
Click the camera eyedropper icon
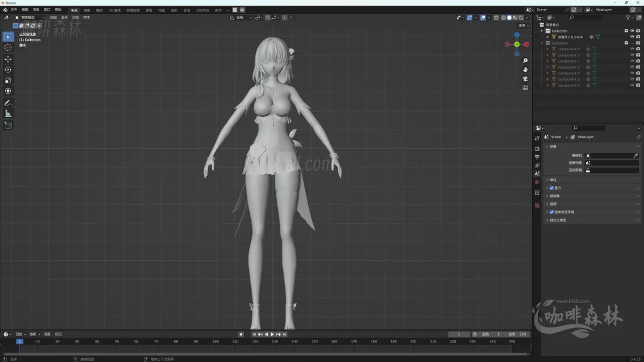pyautogui.click(x=636, y=156)
